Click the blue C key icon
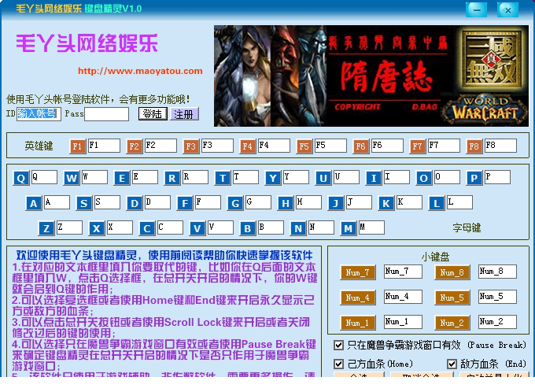The height and width of the screenshot is (392, 535). (147, 228)
